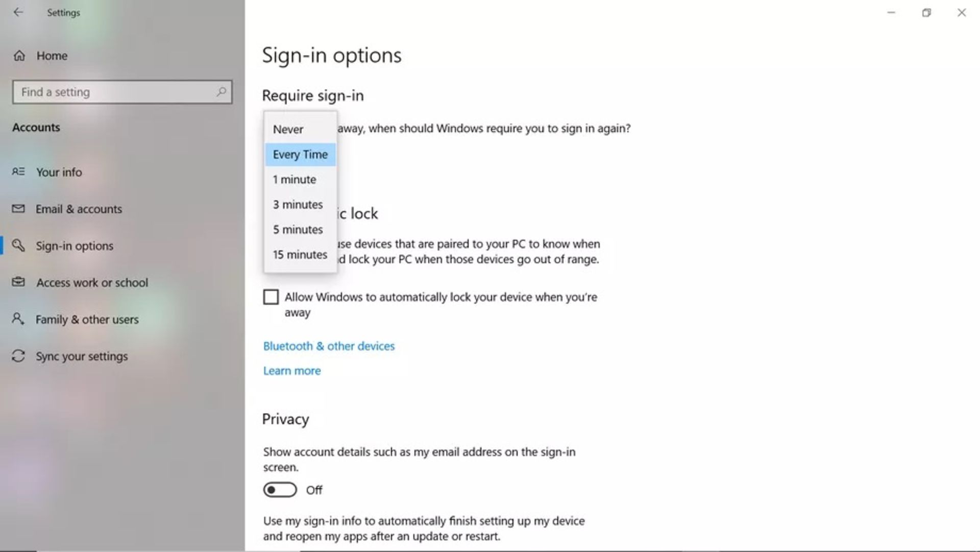980x552 pixels.
Task: Select Never from sign-in dropdown
Action: 288,129
